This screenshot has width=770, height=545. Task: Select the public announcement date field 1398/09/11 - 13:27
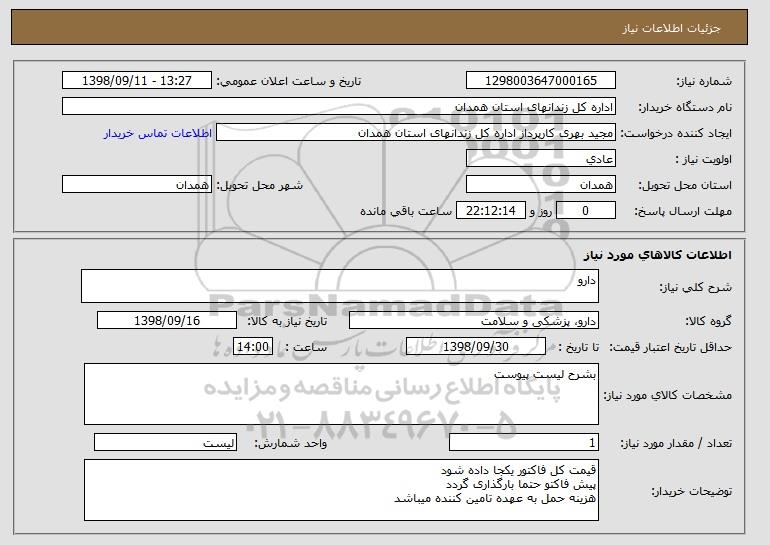point(137,81)
